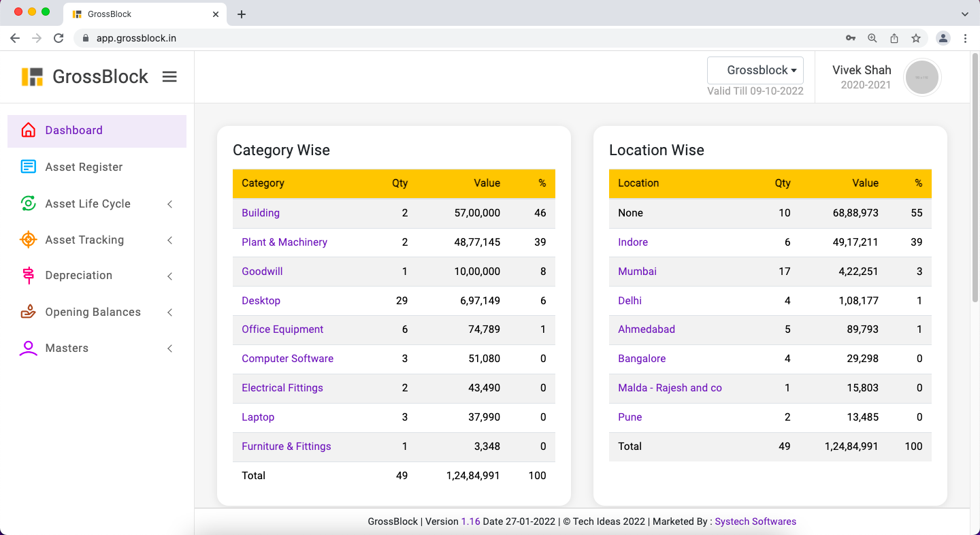
Task: Click the Asset Tracking target icon
Action: pyautogui.click(x=28, y=240)
